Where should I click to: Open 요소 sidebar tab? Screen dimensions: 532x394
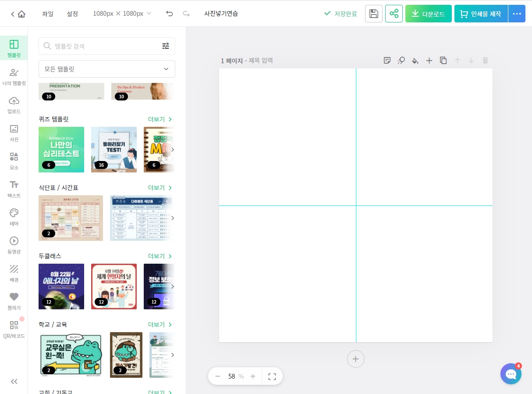tap(14, 160)
